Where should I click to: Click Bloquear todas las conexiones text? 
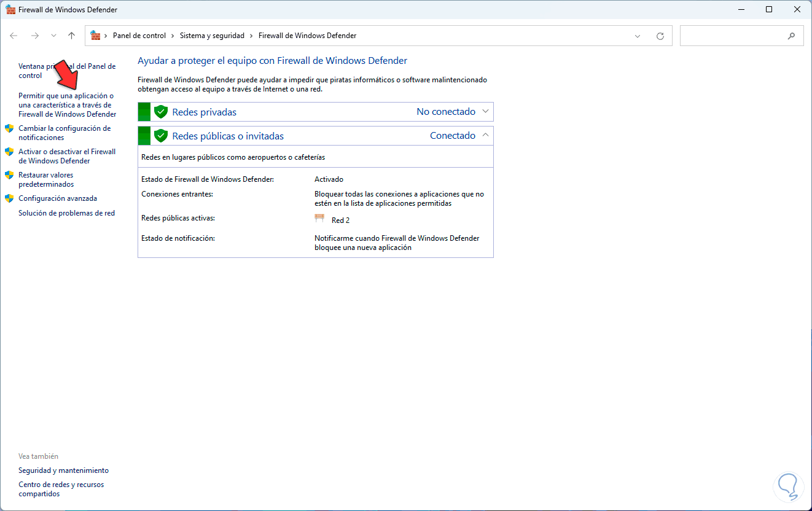[399, 198]
